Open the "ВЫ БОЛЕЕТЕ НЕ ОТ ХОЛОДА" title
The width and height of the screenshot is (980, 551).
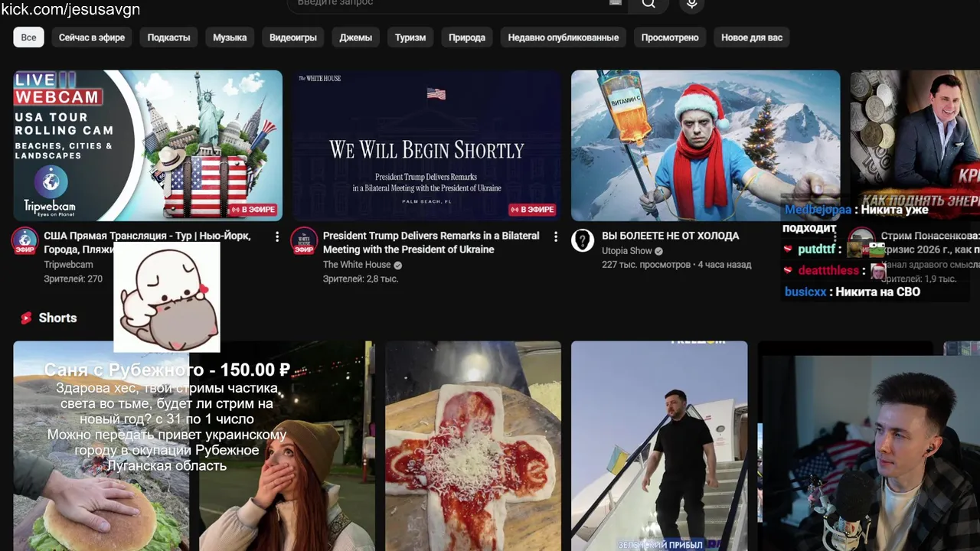tap(671, 236)
